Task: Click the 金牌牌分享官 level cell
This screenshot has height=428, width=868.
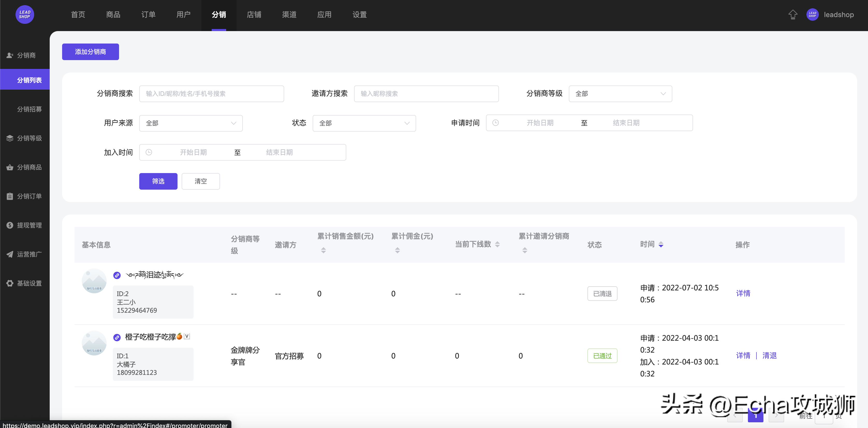Action: point(245,356)
